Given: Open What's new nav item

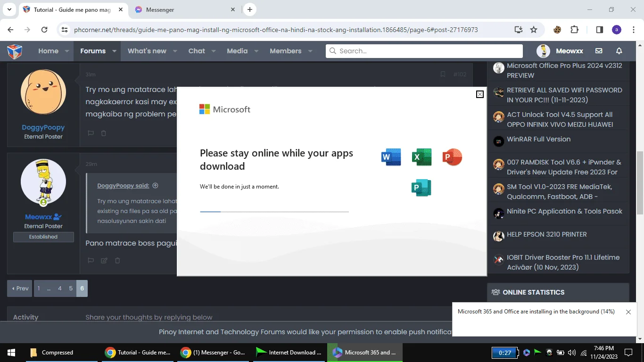Looking at the screenshot, I should pos(147,51).
